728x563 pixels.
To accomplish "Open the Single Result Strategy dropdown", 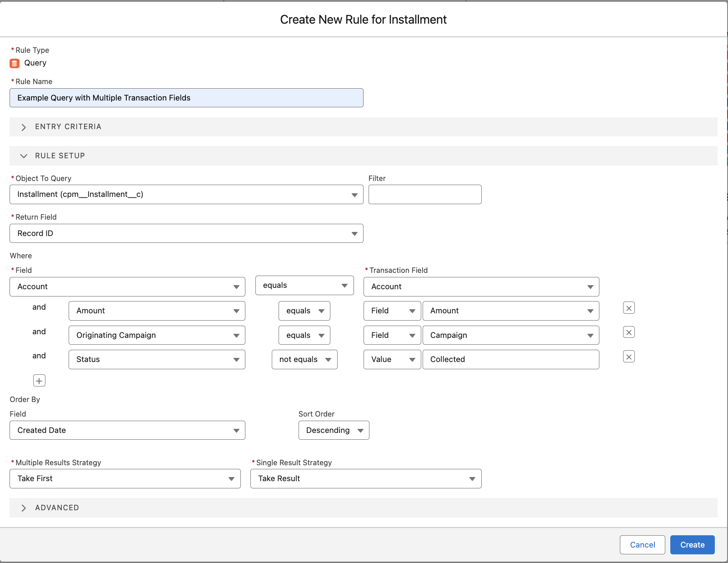I will (x=472, y=478).
